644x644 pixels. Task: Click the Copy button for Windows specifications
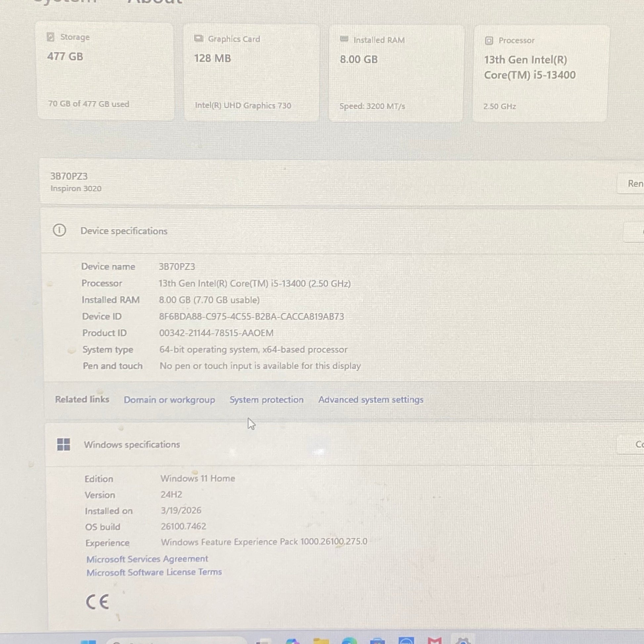(x=635, y=444)
